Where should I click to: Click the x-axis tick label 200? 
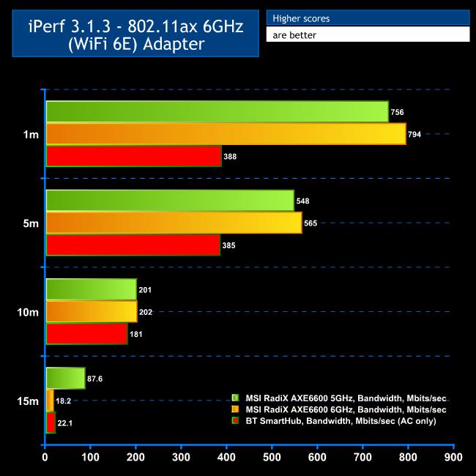[x=135, y=457]
